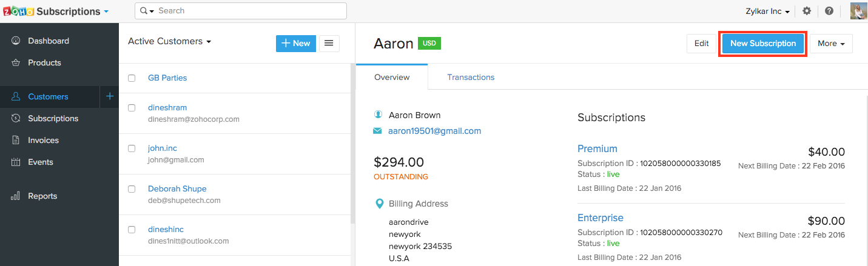This screenshot has width=868, height=266.
Task: Open the help question mark icon
Action: [x=829, y=11]
